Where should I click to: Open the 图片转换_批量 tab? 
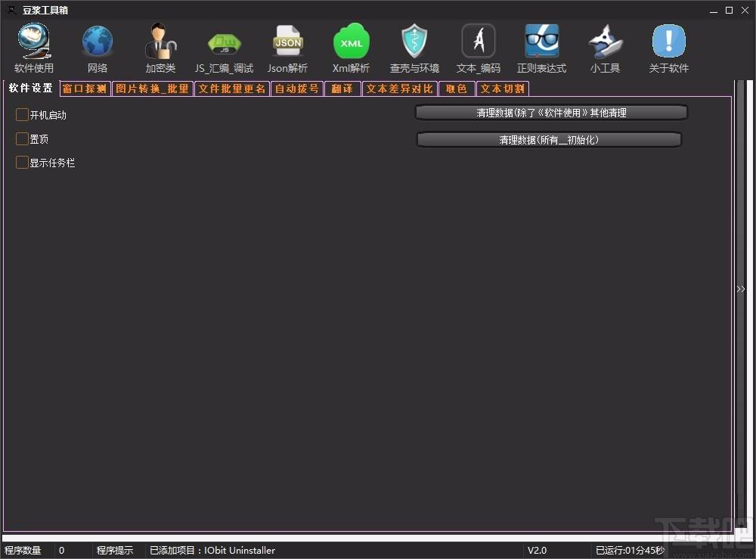pos(153,89)
